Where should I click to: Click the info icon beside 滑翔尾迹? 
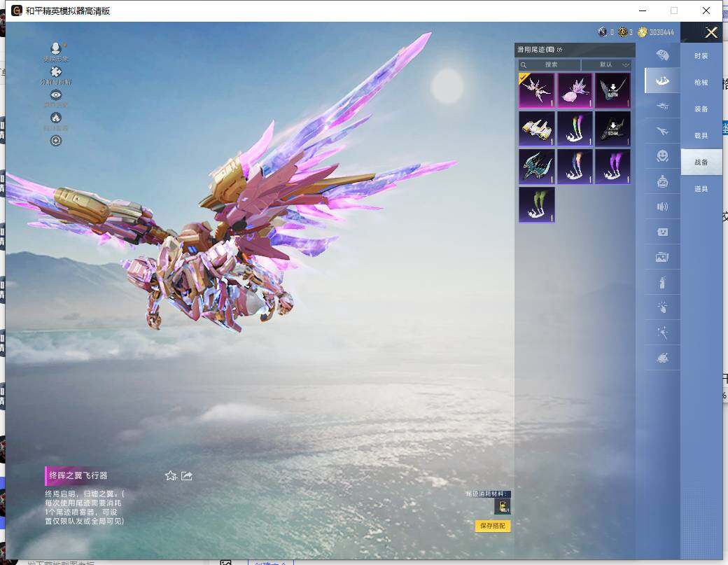pyautogui.click(x=559, y=50)
